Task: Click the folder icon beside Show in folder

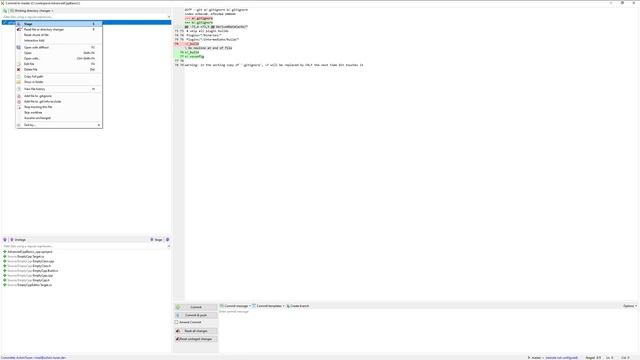Action: [x=18, y=82]
